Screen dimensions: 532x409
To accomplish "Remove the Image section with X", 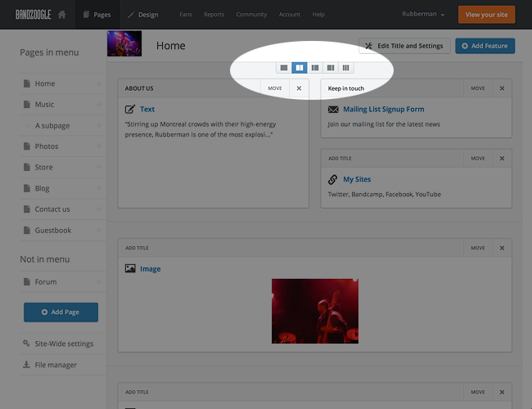I will tap(502, 248).
